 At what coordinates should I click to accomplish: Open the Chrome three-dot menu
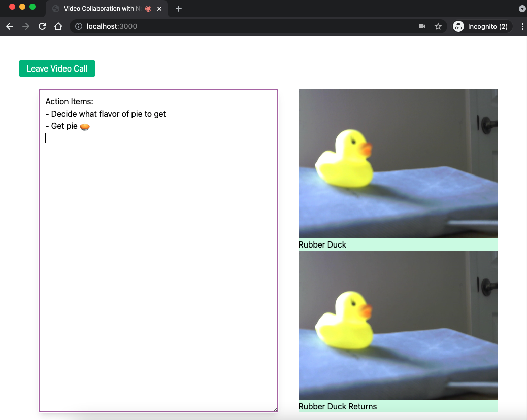tap(522, 26)
